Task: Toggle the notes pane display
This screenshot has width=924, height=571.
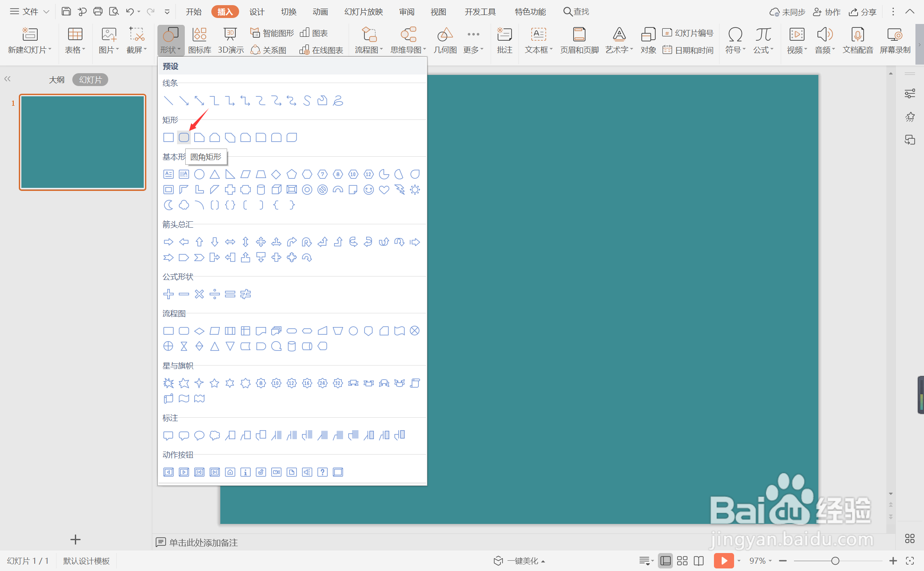Action: tap(646, 561)
